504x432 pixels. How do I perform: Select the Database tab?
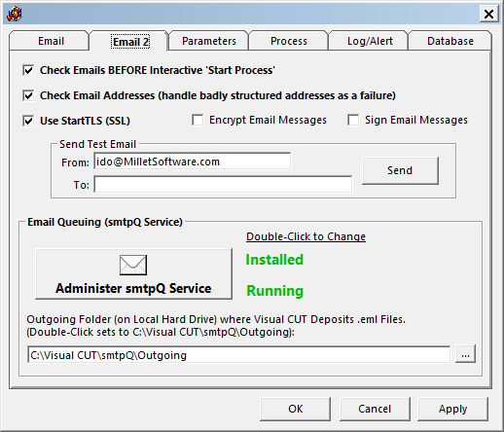point(450,41)
